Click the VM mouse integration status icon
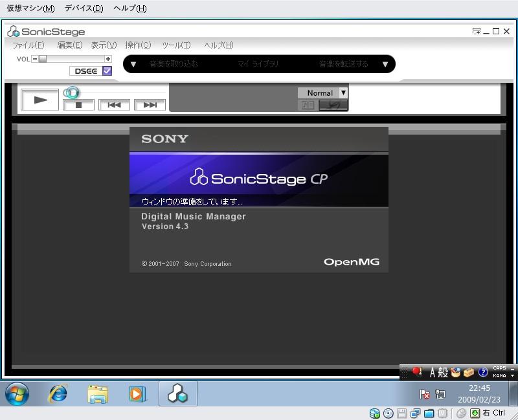Viewport: 518px width, 420px height. (x=461, y=413)
